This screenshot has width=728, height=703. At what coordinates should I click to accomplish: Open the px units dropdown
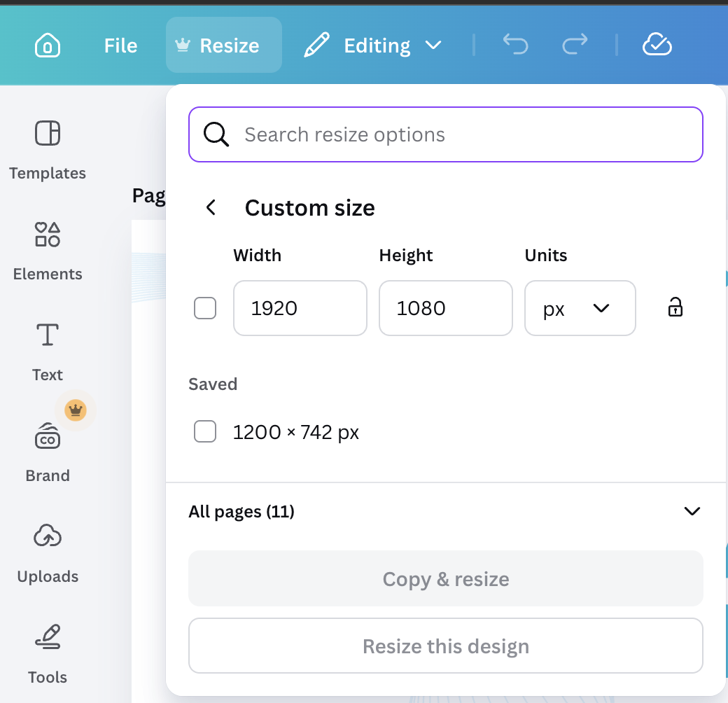580,308
